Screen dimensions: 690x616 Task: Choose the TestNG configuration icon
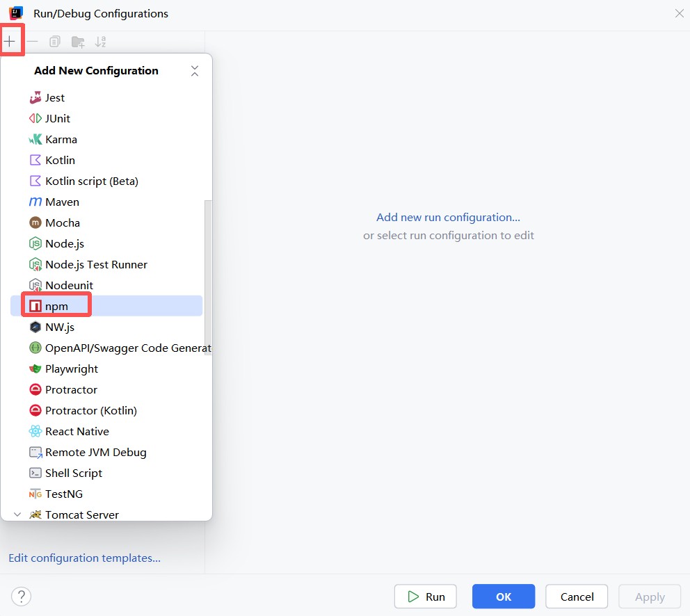pyautogui.click(x=35, y=494)
